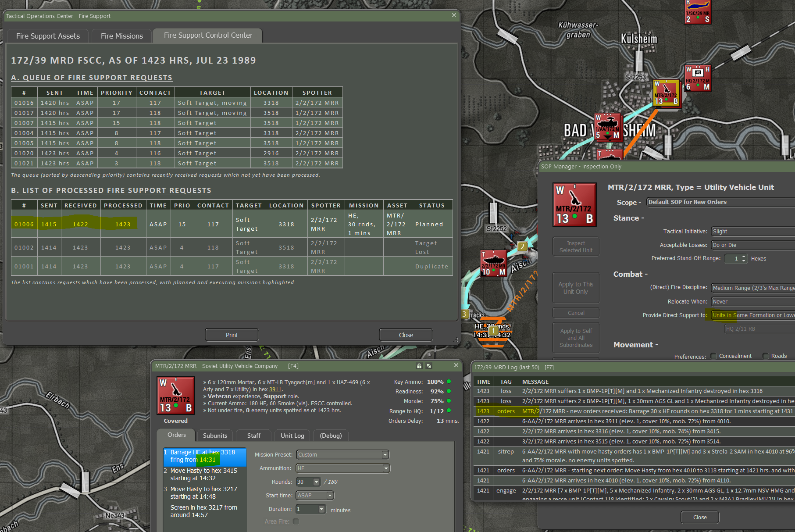795x532 pixels.
Task: Open the Direct Fire Discipline dropdown
Action: [753, 288]
